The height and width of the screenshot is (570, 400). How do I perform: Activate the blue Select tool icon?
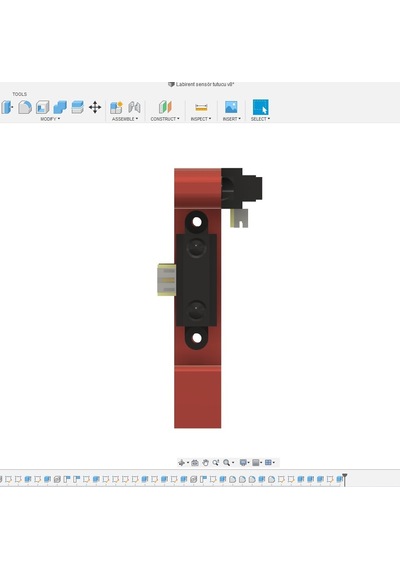pos(260,107)
